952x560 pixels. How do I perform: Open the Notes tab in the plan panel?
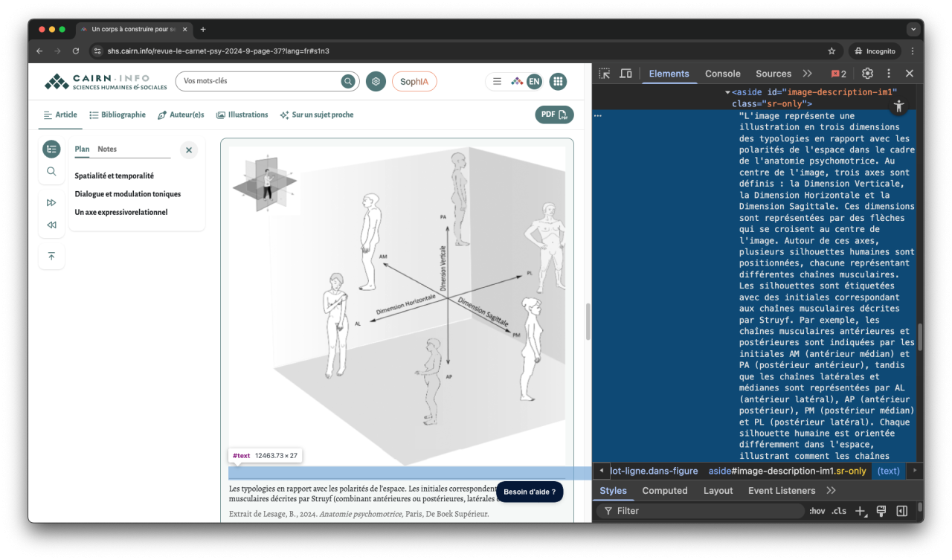point(106,149)
